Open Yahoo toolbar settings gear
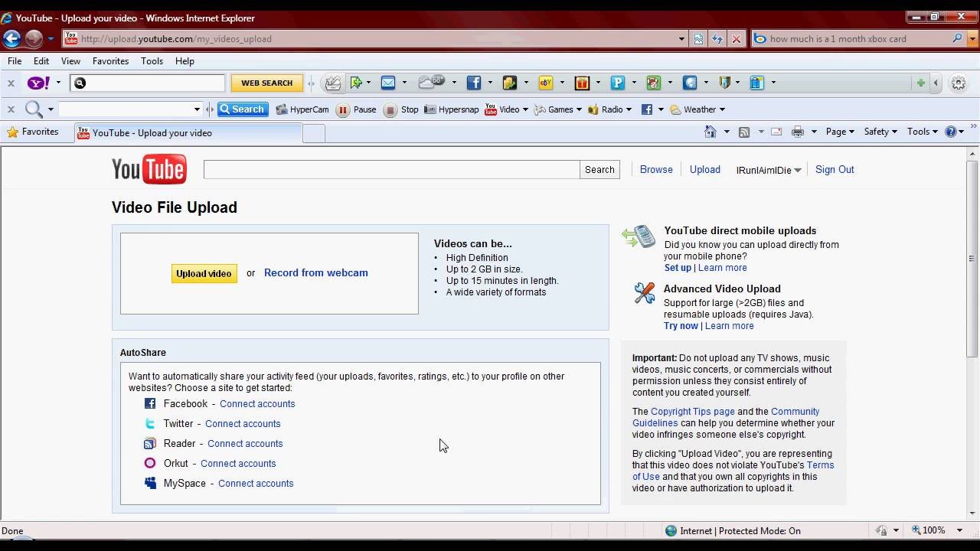980x551 pixels. 958,83
